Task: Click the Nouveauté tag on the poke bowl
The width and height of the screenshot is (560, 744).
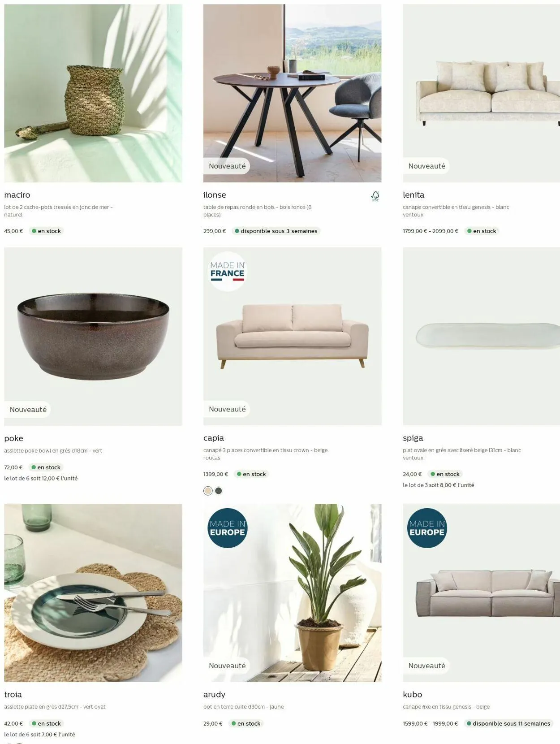Action: (x=28, y=410)
